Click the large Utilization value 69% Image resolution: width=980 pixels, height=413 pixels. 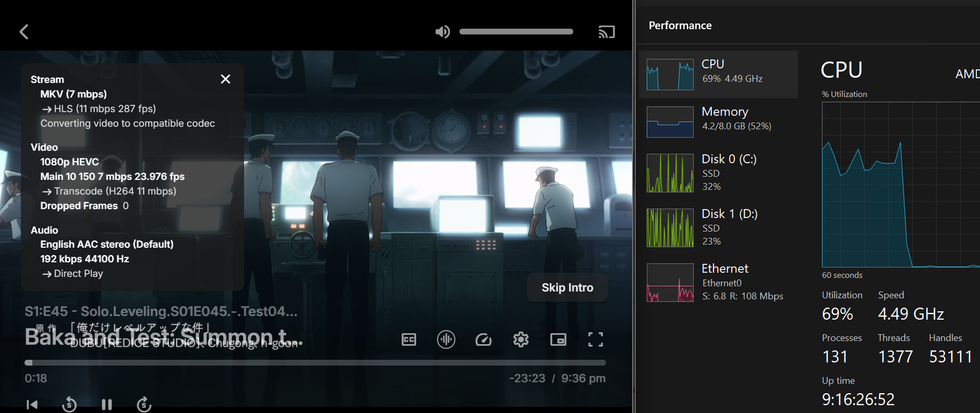click(x=838, y=314)
